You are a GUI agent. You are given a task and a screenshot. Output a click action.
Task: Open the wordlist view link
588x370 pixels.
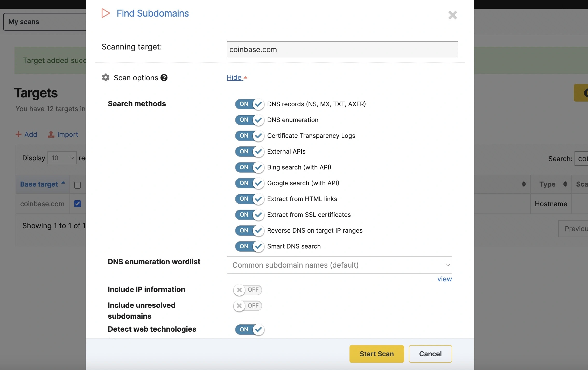tap(444, 279)
